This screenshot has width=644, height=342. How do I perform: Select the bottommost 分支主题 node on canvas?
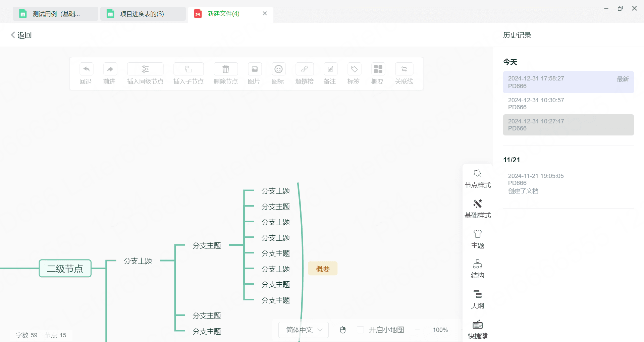coord(207,331)
